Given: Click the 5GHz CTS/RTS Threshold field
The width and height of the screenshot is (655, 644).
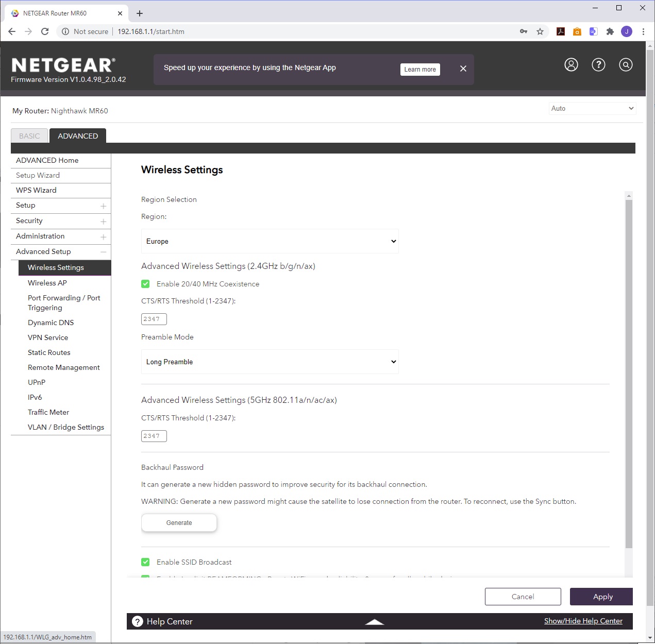Looking at the screenshot, I should click(154, 436).
